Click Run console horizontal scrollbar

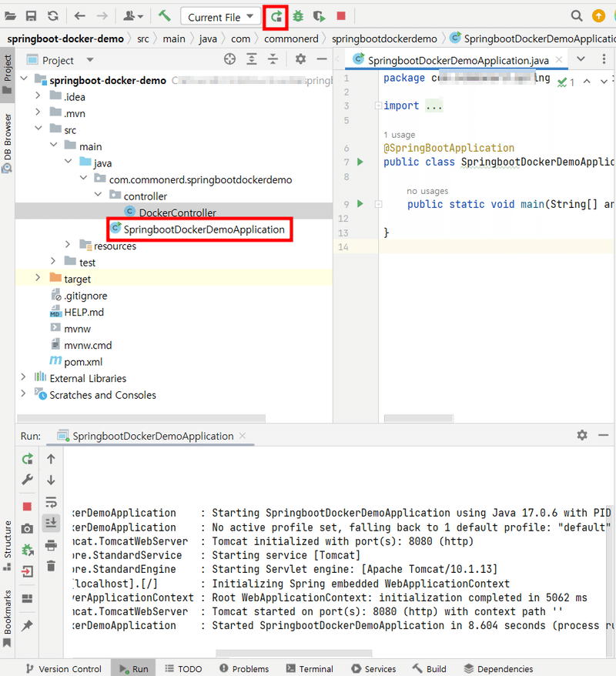(x=293, y=653)
